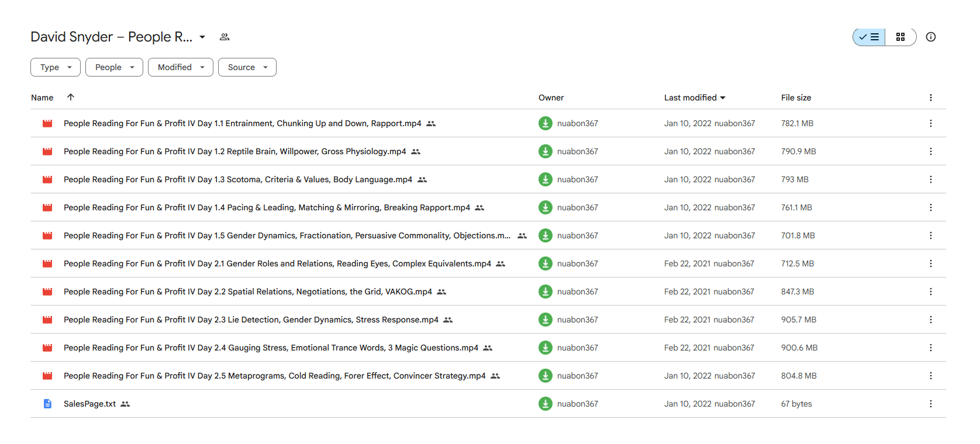This screenshot has width=980, height=444.
Task: Open the People filter dropdown
Action: click(114, 67)
